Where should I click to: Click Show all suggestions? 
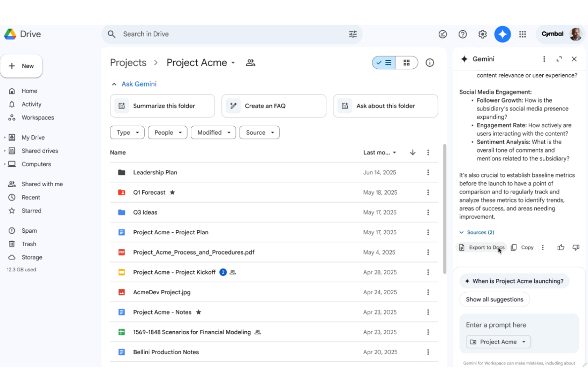(x=495, y=299)
